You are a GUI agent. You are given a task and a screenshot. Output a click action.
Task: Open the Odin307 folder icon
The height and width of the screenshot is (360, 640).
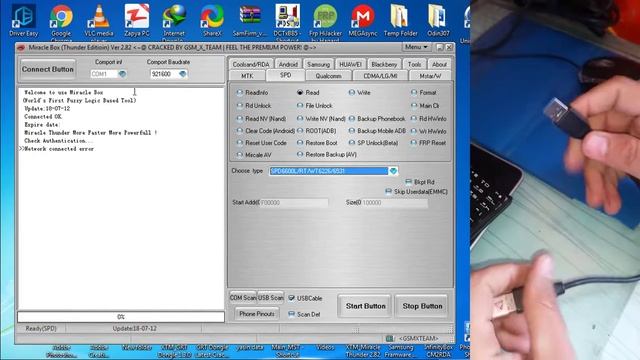click(438, 20)
